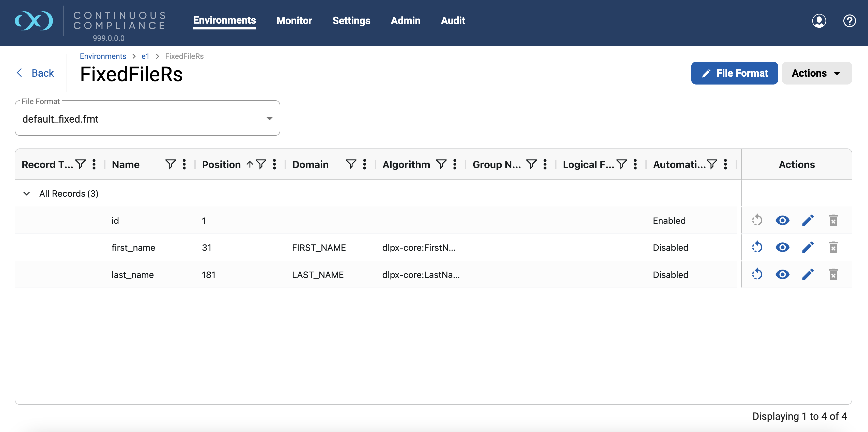This screenshot has height=432, width=868.
Task: Open the filter icon on Domain column
Action: coord(351,164)
